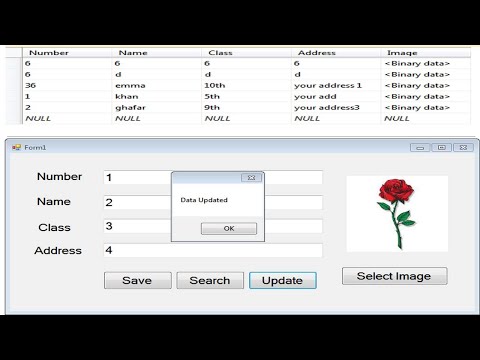Click the Class column header
The height and width of the screenshot is (360, 480).
pyautogui.click(x=246, y=53)
